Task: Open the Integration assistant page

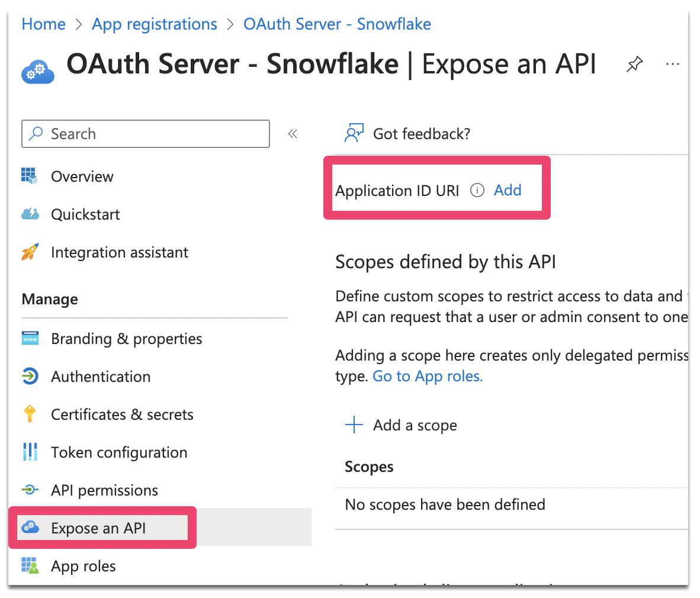Action: [120, 253]
